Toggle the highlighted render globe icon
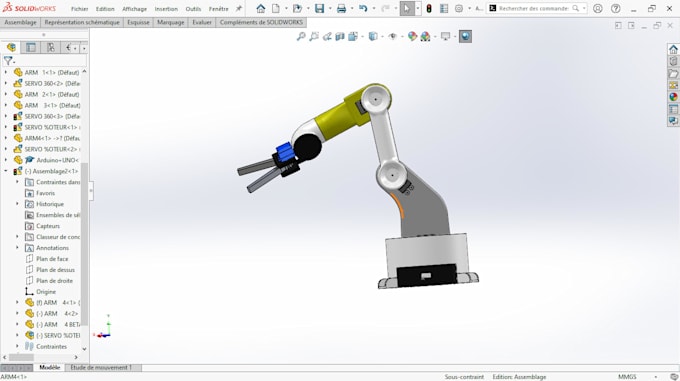 465,36
